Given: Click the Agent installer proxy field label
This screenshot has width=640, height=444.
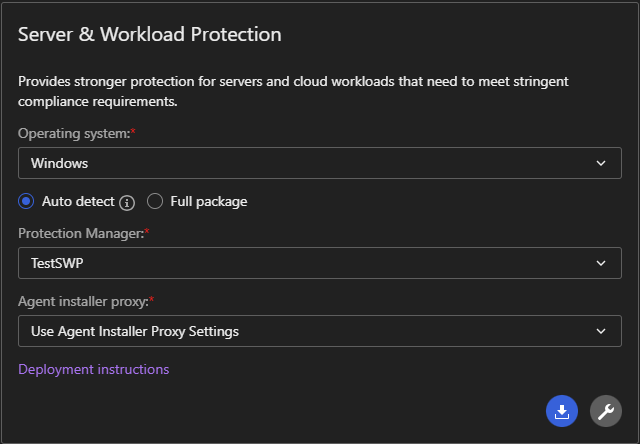Looking at the screenshot, I should (x=82, y=300).
